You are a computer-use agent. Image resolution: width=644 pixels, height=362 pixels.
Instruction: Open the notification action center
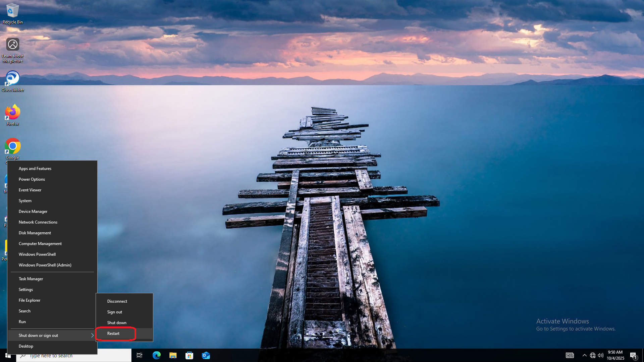point(633,355)
